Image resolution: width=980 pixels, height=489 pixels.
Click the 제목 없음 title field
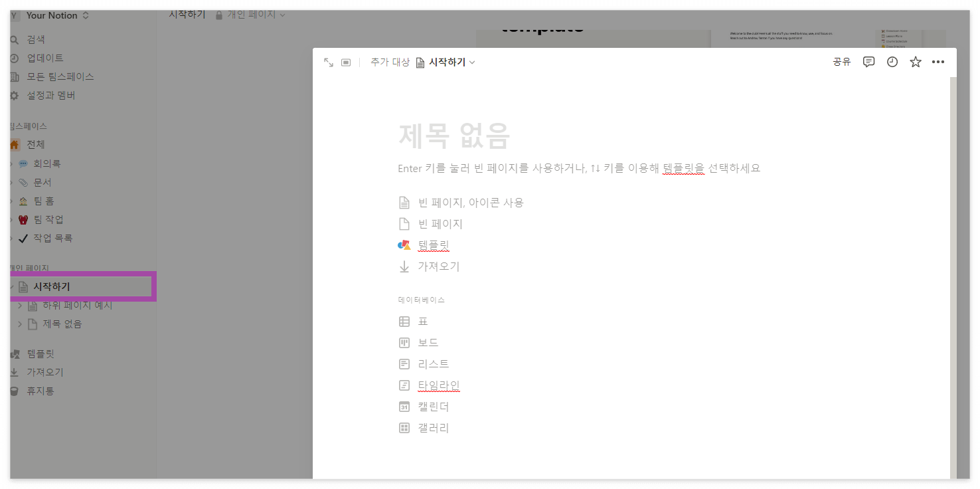coord(454,136)
